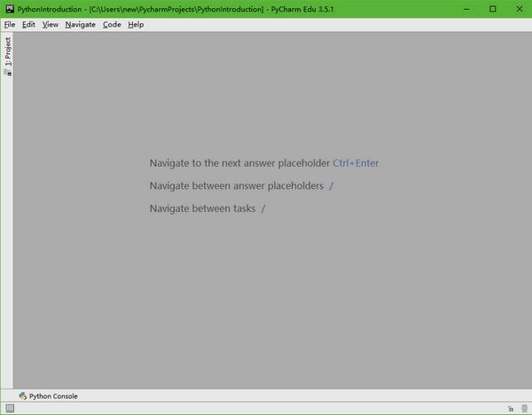
Task: Open the View menu
Action: point(51,25)
